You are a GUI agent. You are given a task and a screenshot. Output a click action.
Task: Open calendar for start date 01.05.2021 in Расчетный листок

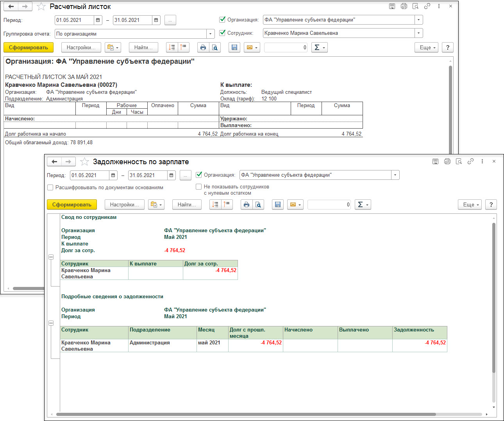pos(98,20)
